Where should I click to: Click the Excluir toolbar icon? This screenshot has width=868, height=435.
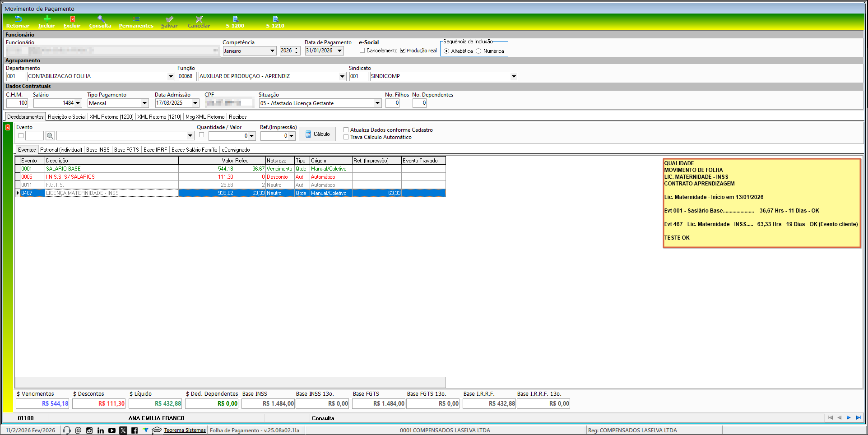pos(72,19)
